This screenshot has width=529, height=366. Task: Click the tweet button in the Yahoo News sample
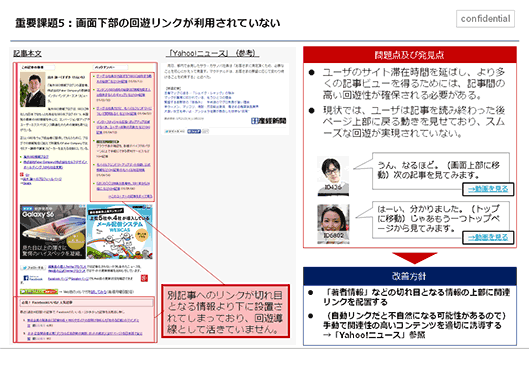pos(174,132)
